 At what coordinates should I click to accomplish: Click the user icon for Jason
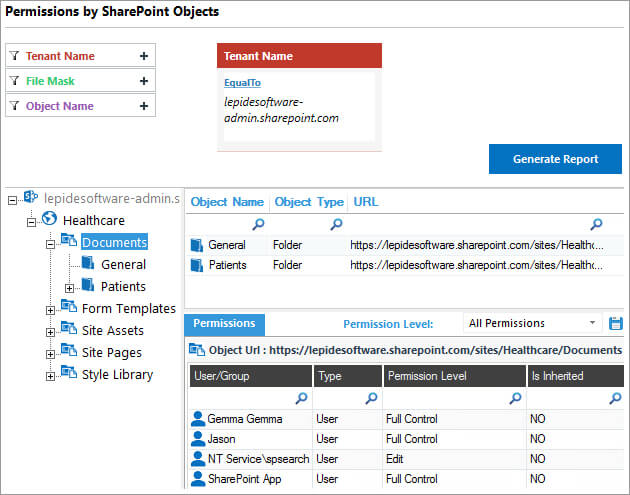[198, 439]
